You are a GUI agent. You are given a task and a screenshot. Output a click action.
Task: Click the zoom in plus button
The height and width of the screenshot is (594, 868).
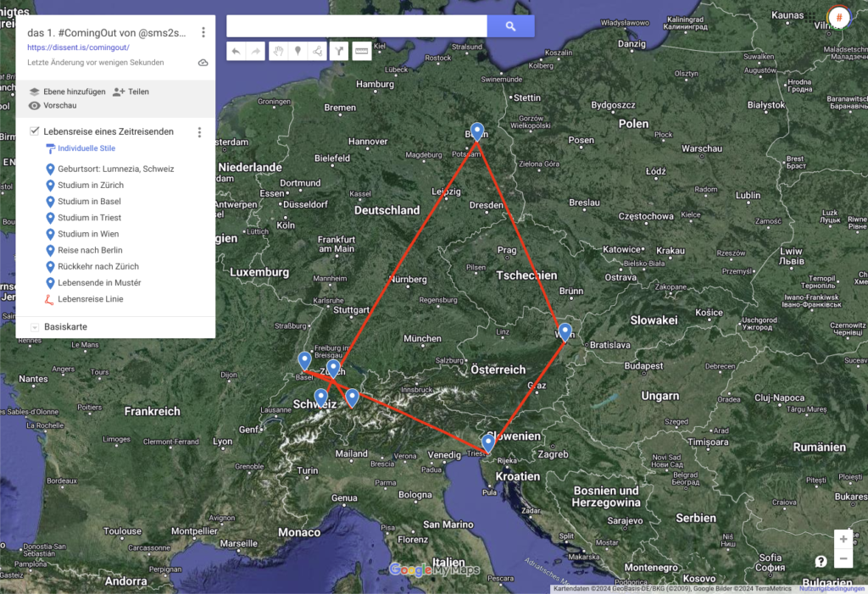click(x=843, y=539)
